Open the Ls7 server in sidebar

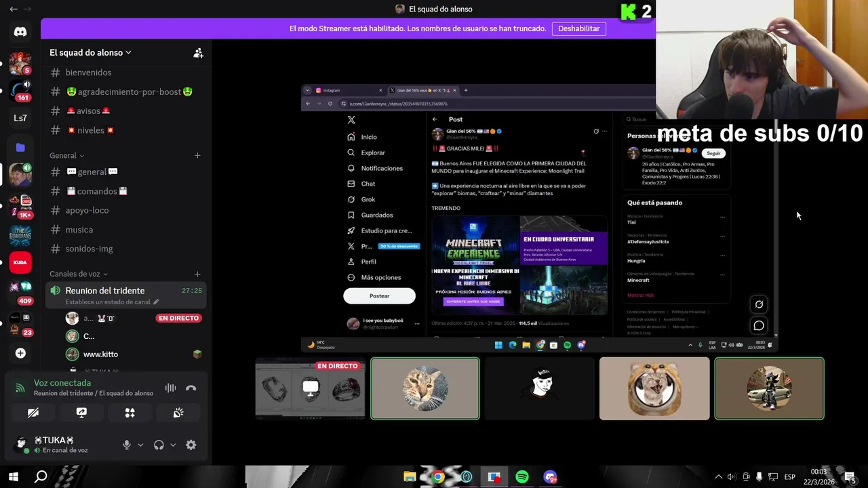coord(20,118)
